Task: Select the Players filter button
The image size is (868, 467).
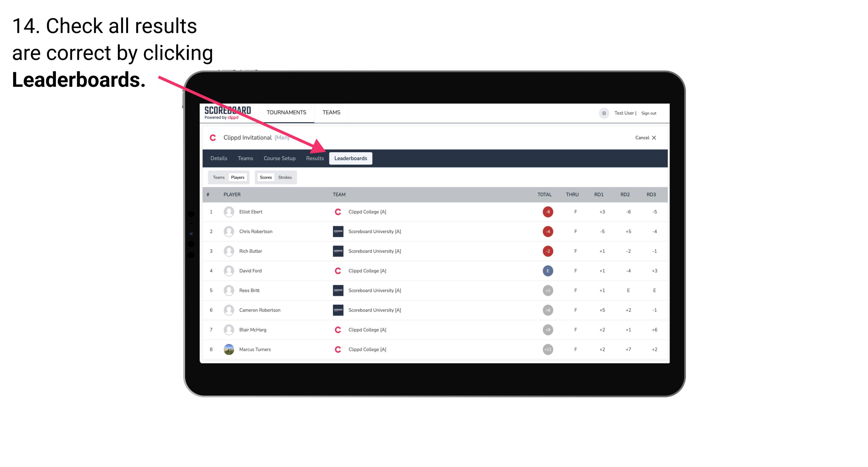Action: point(237,177)
